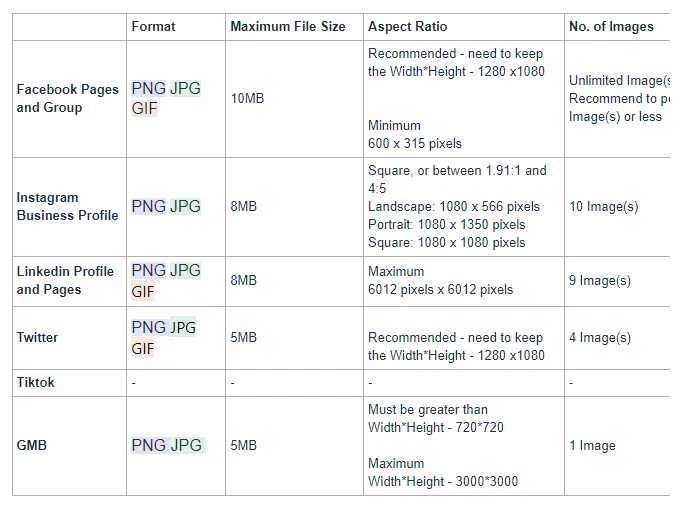The image size is (687, 506).
Task: Click the Instagram Business Profile row label
Action: tap(67, 206)
